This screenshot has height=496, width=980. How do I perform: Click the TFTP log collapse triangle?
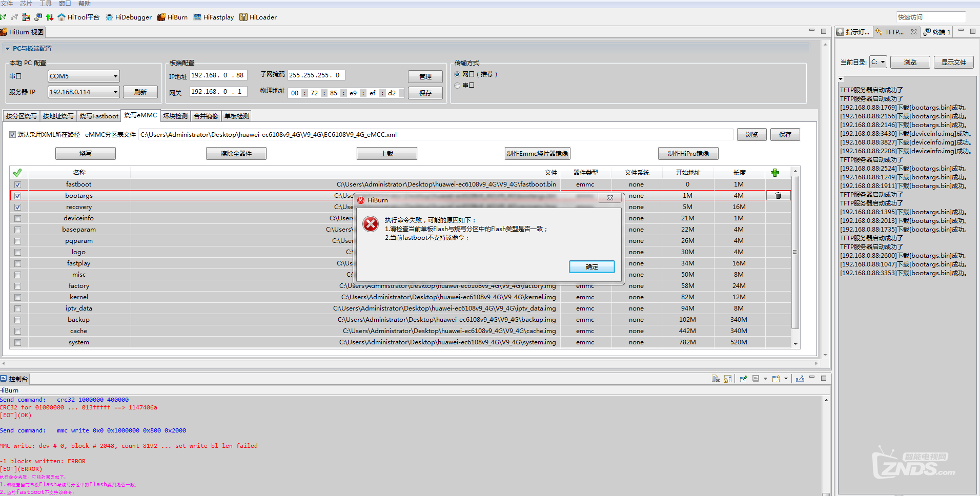pyautogui.click(x=841, y=79)
